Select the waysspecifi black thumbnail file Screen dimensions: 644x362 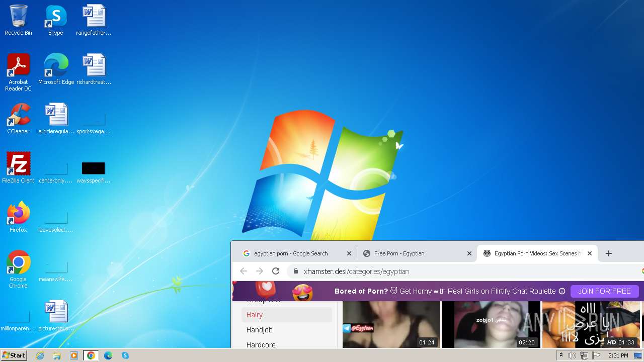click(94, 171)
